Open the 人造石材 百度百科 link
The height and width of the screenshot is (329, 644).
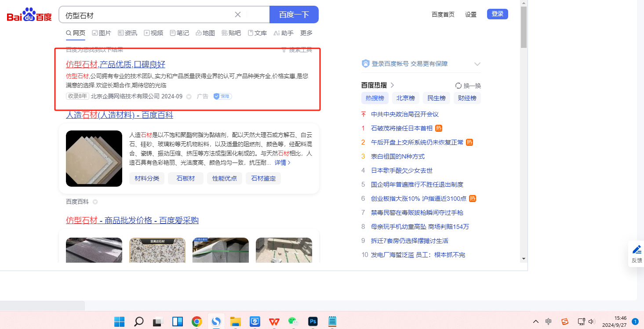coord(120,115)
